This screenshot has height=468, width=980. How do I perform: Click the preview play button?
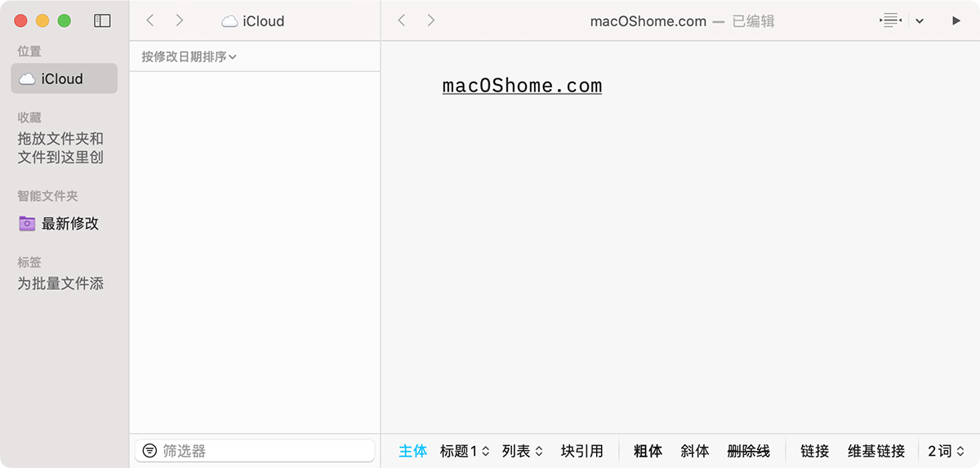956,21
